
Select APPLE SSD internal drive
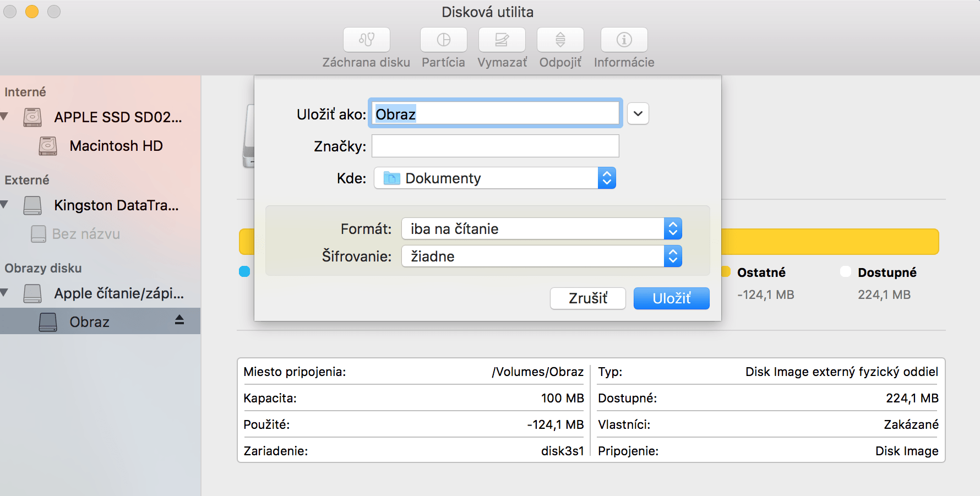pos(117,117)
